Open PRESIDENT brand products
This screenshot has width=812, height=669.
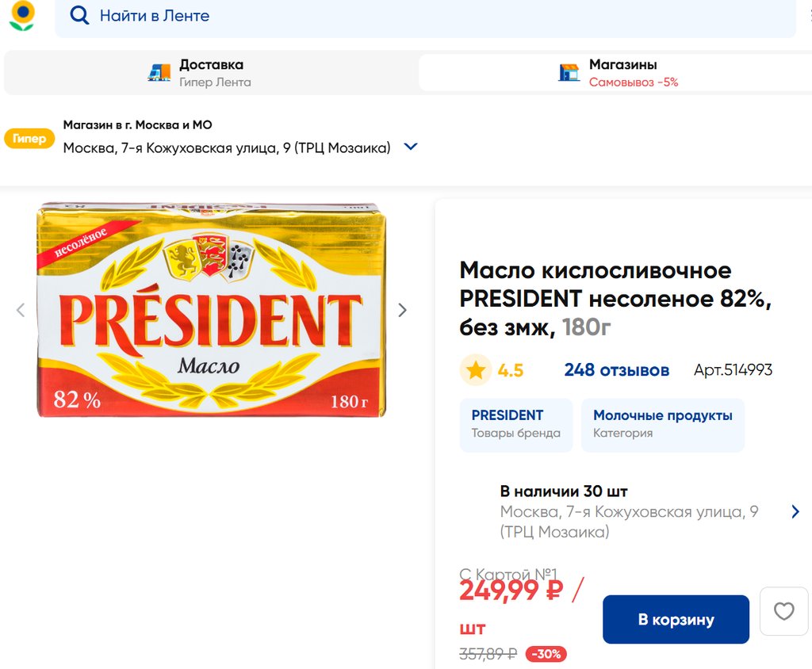coord(515,424)
